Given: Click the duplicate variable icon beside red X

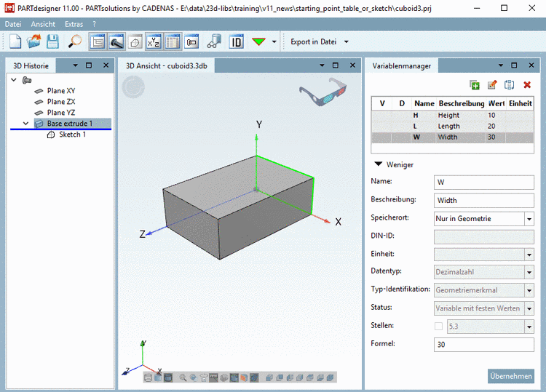Looking at the screenshot, I should [x=509, y=85].
